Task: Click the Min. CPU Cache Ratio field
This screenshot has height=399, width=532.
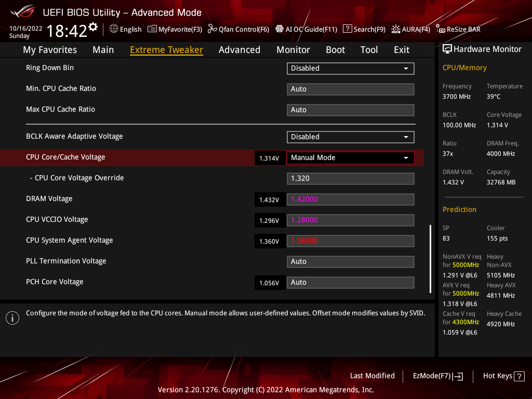Action: (x=351, y=89)
